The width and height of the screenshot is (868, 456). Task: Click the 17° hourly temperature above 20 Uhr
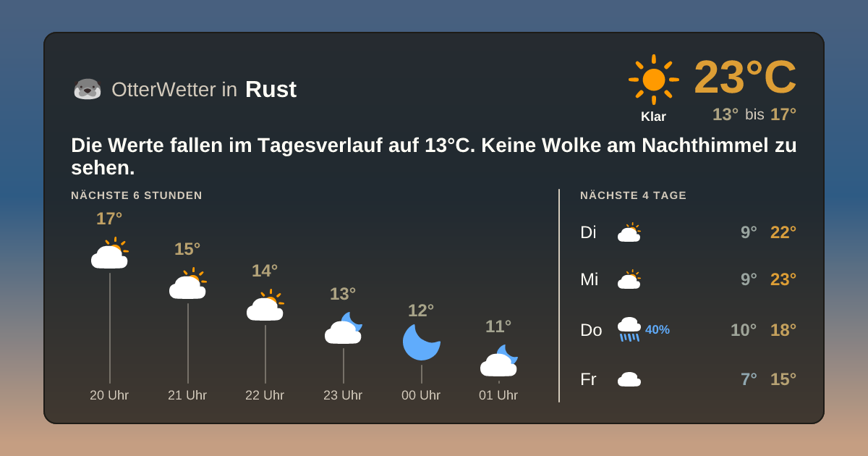coord(109,219)
